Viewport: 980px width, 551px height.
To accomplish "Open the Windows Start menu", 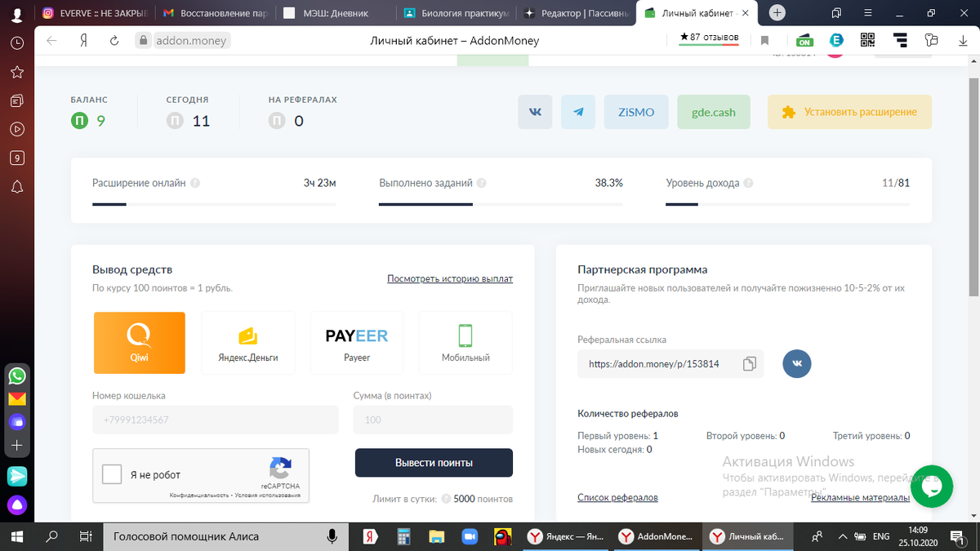I will (x=16, y=536).
